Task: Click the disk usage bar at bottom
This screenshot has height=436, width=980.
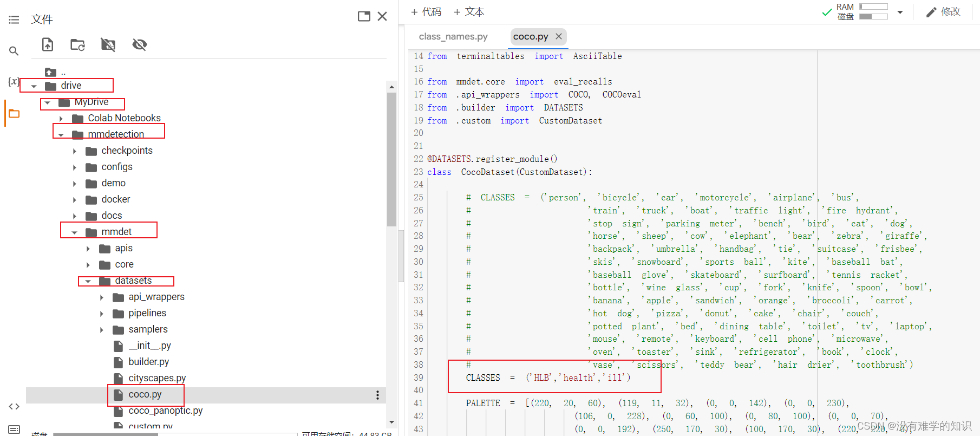Action: pyautogui.click(x=175, y=434)
